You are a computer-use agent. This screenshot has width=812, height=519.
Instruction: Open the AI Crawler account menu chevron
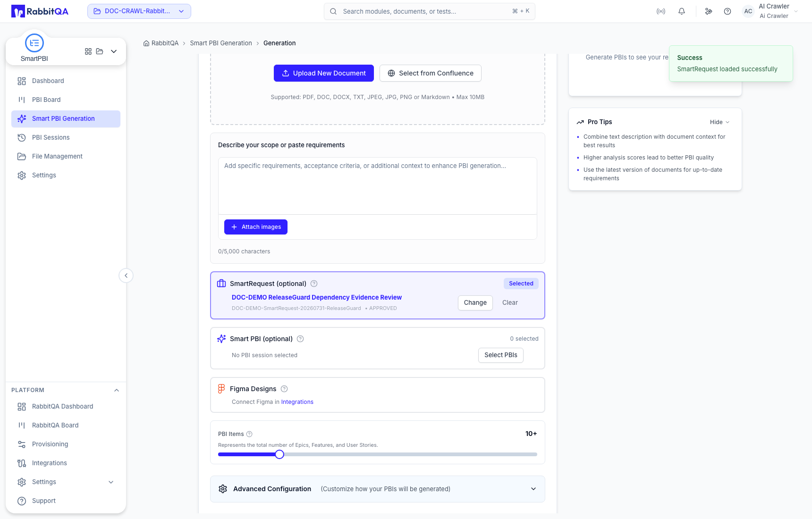796,11
